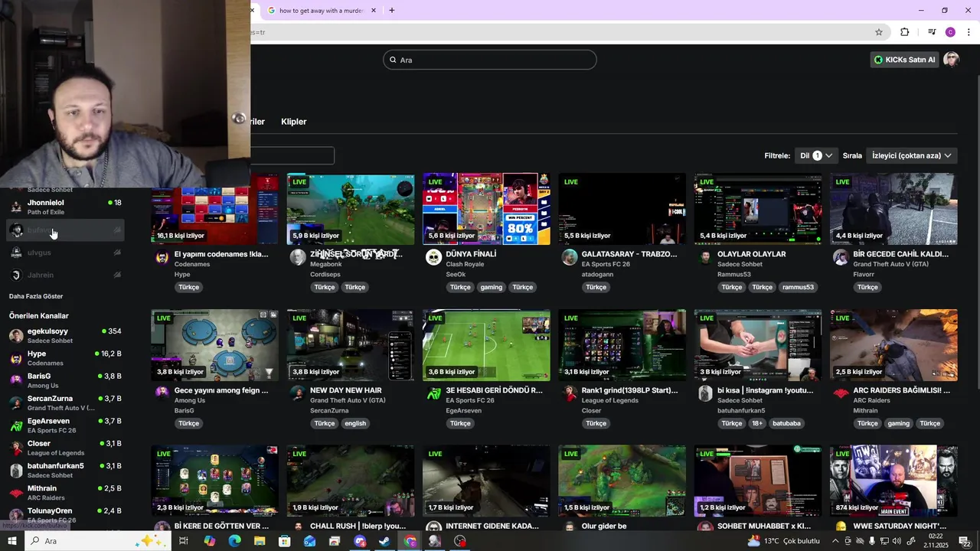Open OLAYLAR OLAYLAR stream thumbnail

coord(758,209)
